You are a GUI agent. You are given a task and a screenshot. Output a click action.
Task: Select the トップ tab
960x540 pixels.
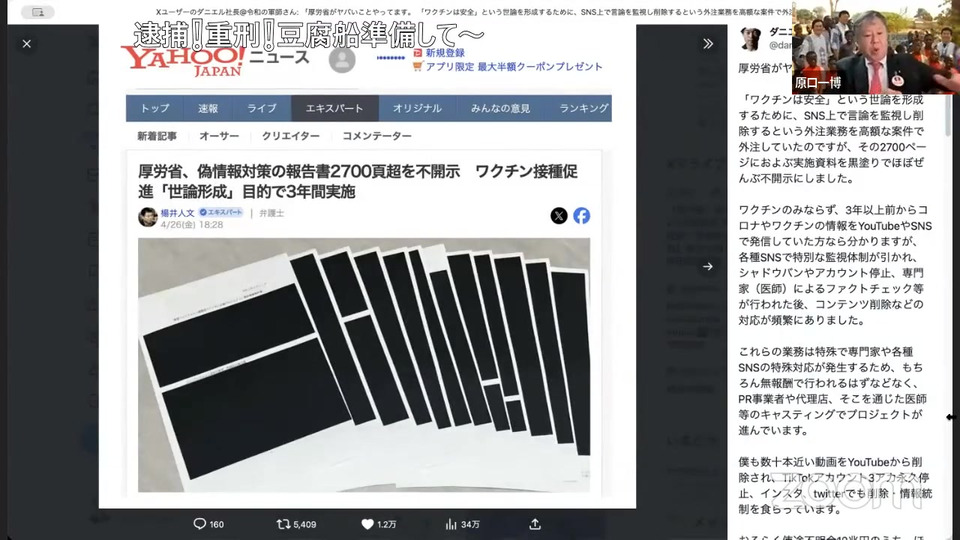click(154, 108)
